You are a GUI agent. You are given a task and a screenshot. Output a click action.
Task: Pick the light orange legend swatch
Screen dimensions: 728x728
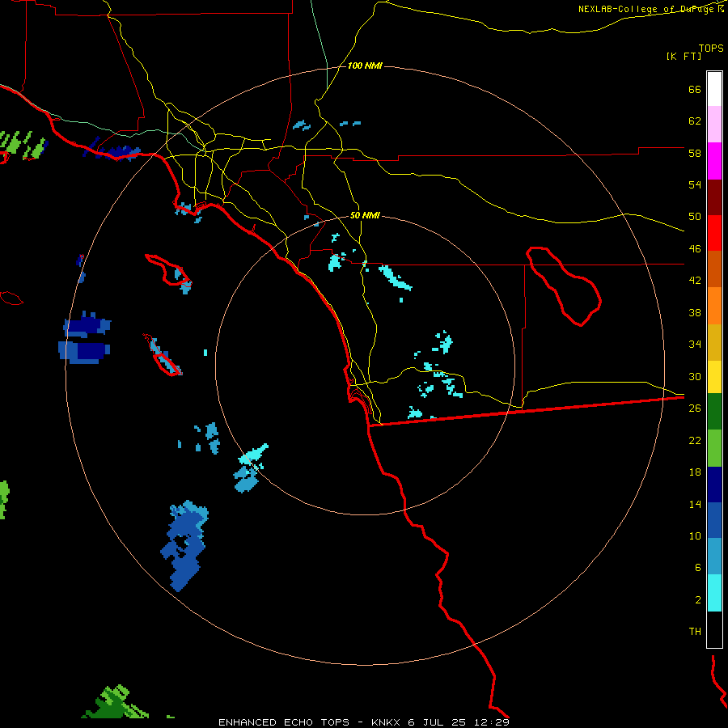click(x=714, y=306)
